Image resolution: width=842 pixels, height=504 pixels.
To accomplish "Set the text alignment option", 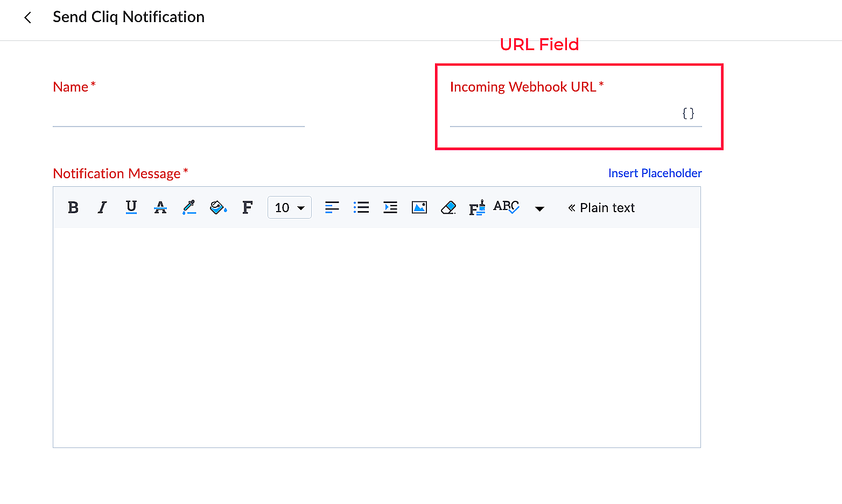I will tap(332, 207).
